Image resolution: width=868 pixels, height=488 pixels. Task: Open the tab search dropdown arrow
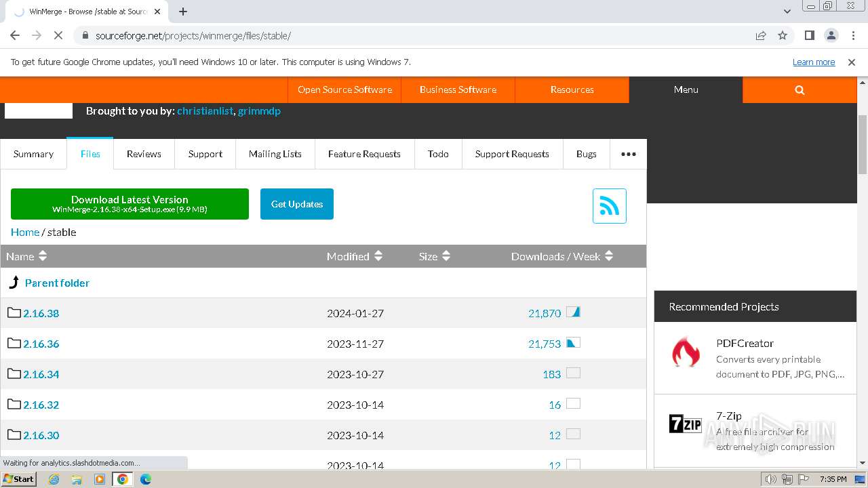point(787,12)
